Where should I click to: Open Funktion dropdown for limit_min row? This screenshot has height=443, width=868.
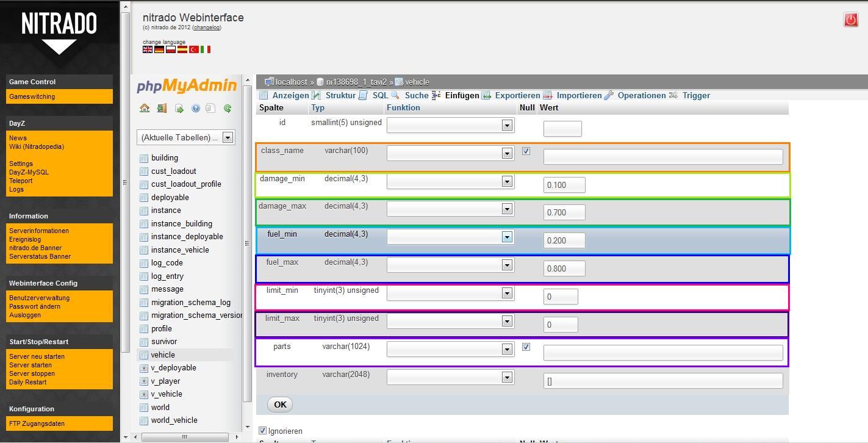(450, 293)
